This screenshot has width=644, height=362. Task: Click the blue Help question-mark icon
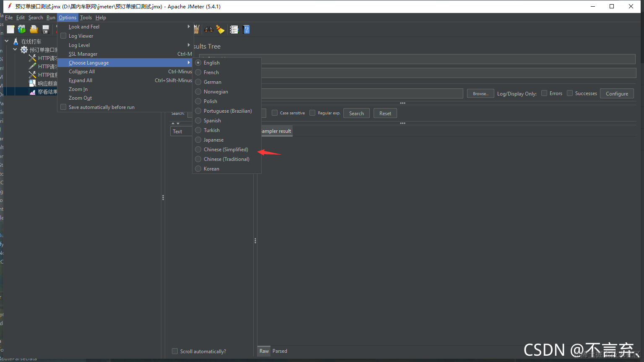[x=247, y=29]
